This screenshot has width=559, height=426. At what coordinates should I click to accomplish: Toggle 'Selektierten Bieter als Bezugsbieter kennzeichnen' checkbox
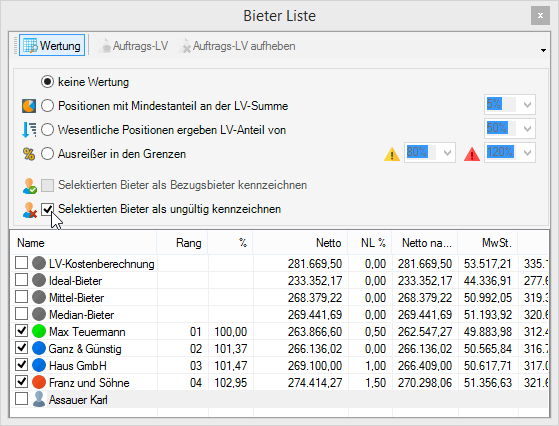pos(47,185)
